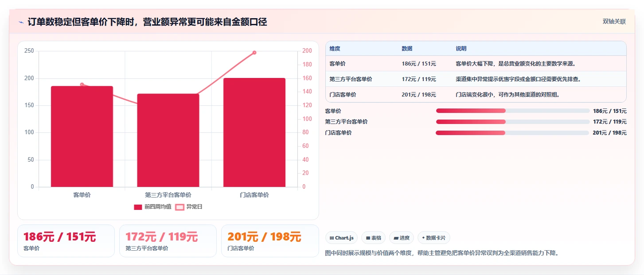
Task: Click the line point above the 客单价 bar
Action: click(x=82, y=85)
